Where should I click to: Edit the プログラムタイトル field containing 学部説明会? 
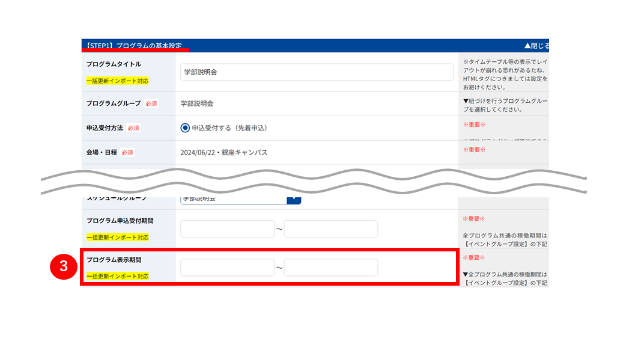click(x=317, y=72)
